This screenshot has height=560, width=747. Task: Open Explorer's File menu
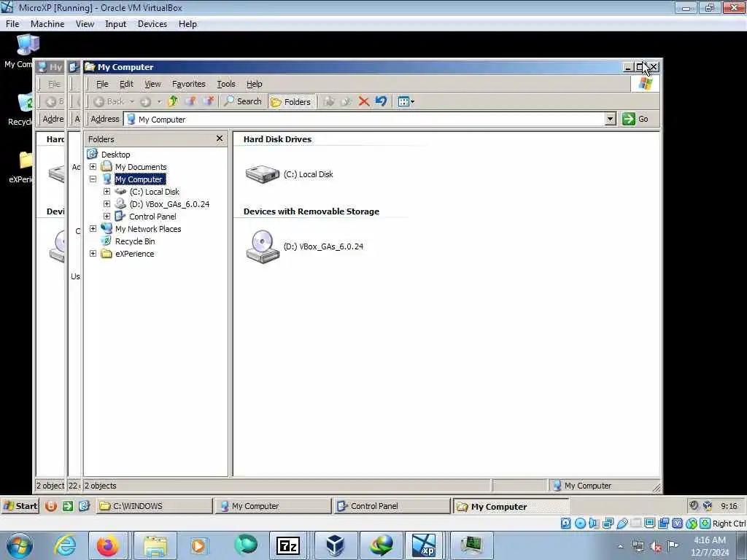click(102, 84)
